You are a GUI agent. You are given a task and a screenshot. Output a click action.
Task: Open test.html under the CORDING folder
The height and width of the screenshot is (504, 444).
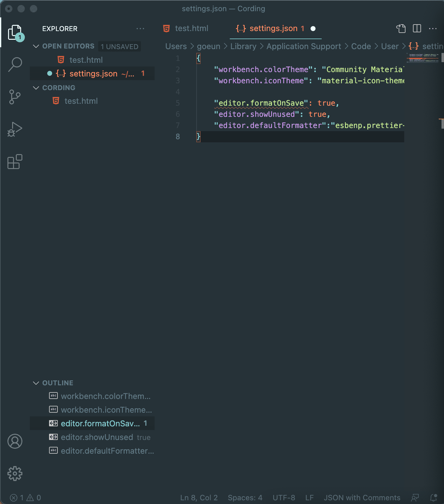pos(81,101)
